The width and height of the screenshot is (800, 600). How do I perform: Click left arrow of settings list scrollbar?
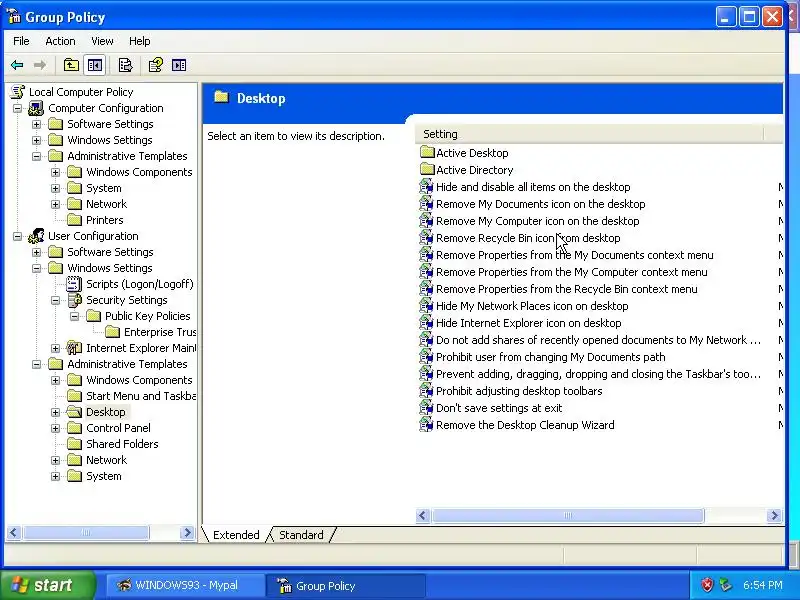point(422,515)
